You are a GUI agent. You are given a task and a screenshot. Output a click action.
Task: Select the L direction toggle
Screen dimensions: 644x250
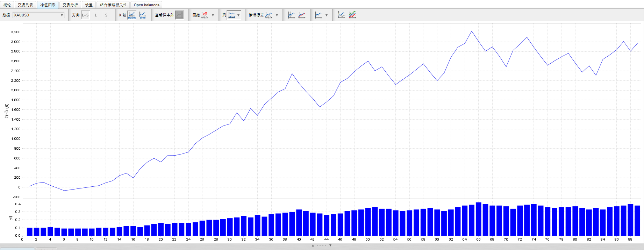[96, 15]
